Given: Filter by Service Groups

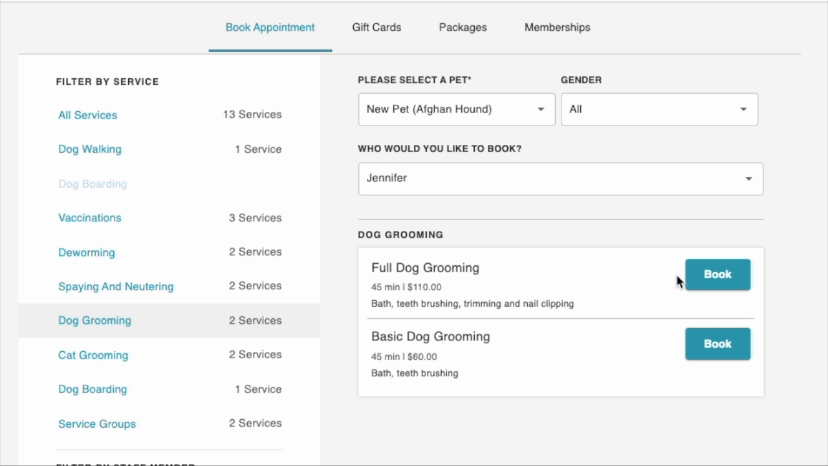Looking at the screenshot, I should (x=97, y=424).
